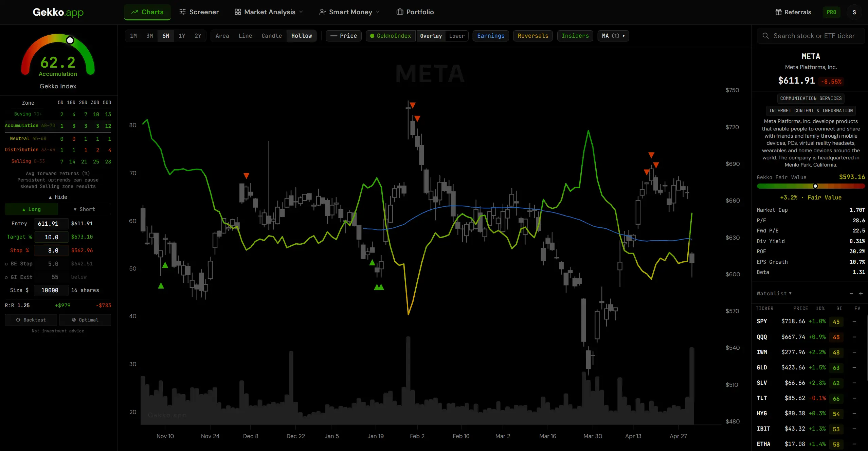Click the Target % input field
868x451 pixels.
[51, 237]
